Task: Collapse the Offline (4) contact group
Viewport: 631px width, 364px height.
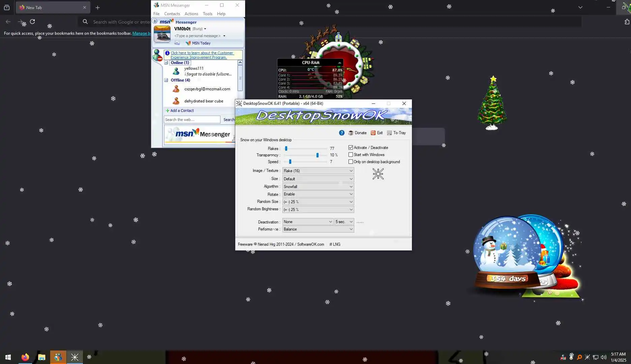Action: point(166,80)
